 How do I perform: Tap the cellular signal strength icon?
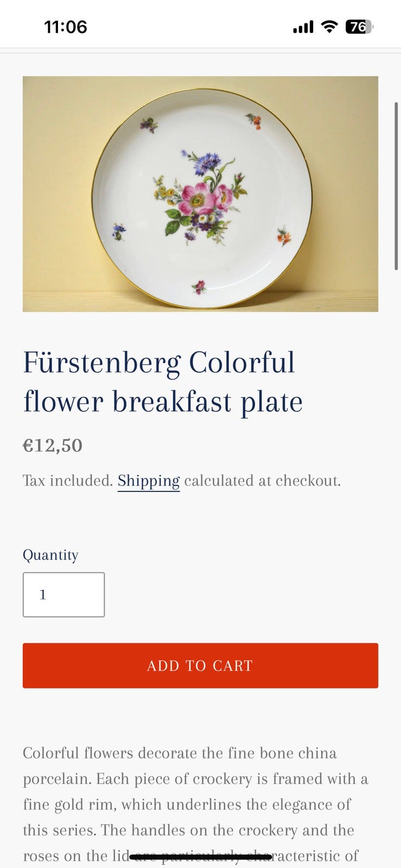coord(303,27)
